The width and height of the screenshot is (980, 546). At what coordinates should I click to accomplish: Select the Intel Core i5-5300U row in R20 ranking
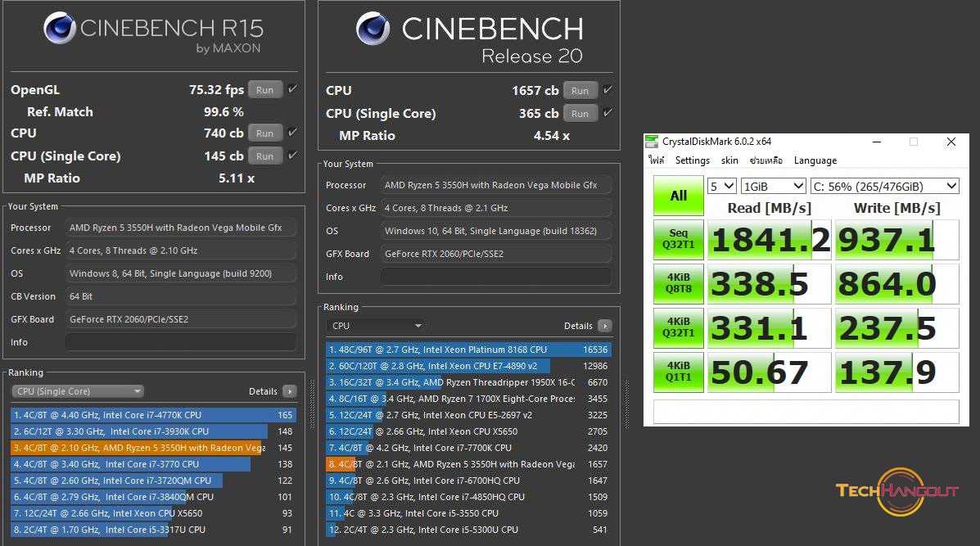pyautogui.click(x=468, y=530)
